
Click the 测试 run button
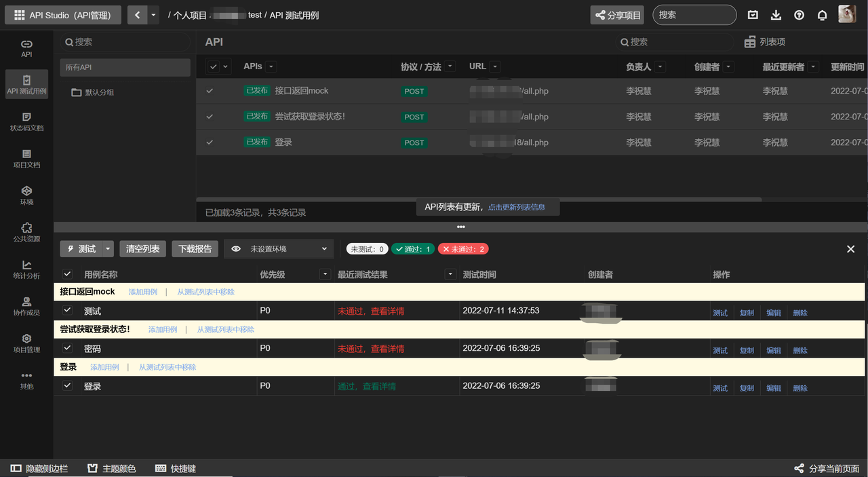[x=81, y=249]
